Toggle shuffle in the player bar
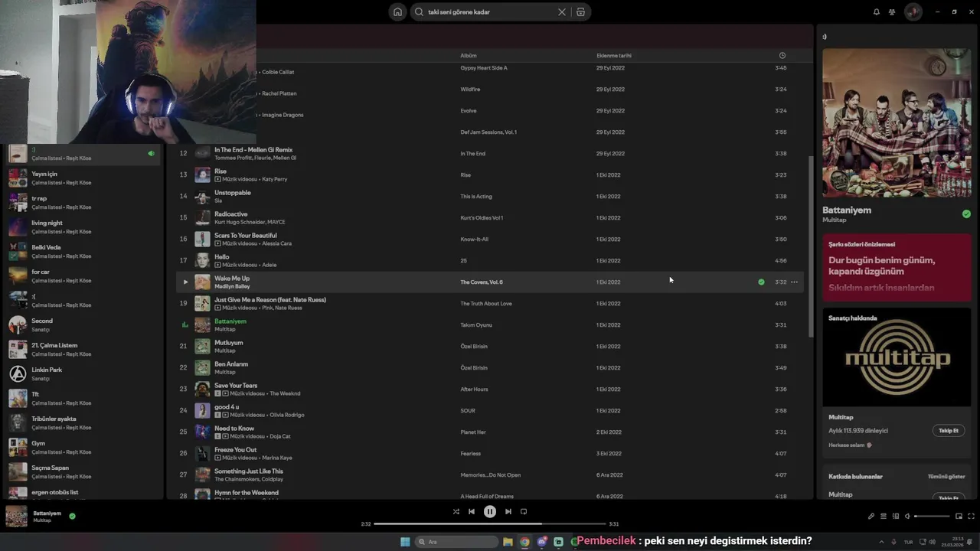Screen dimensions: 980x551 [x=456, y=511]
